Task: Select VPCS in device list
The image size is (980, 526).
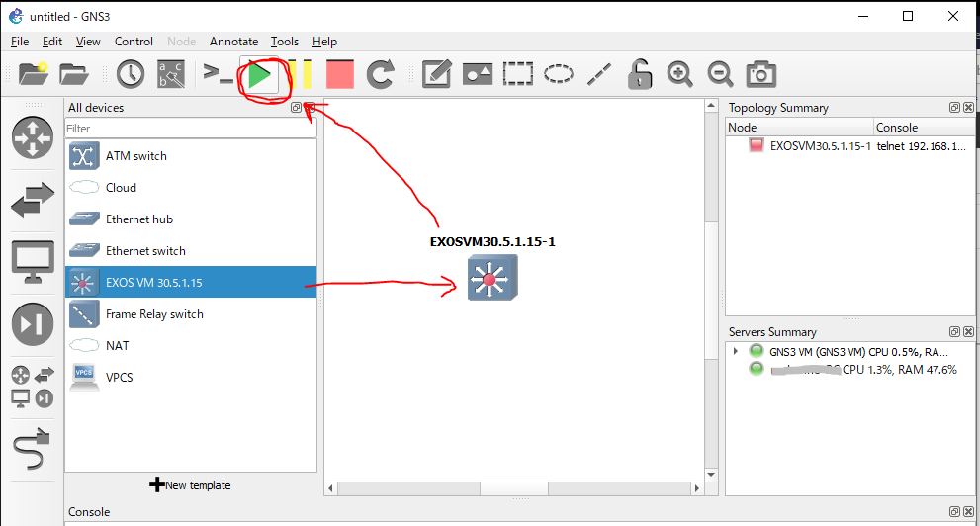Action: 191,378
